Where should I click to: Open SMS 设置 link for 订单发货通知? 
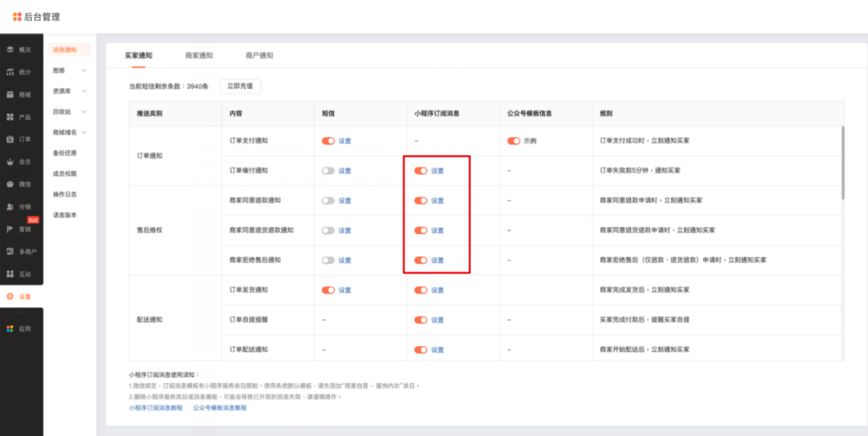pos(345,290)
